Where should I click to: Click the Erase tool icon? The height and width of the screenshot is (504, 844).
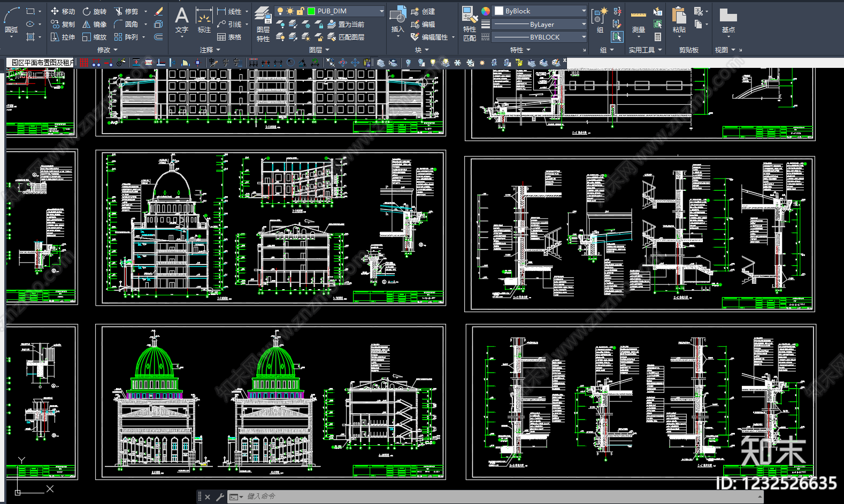pyautogui.click(x=158, y=11)
